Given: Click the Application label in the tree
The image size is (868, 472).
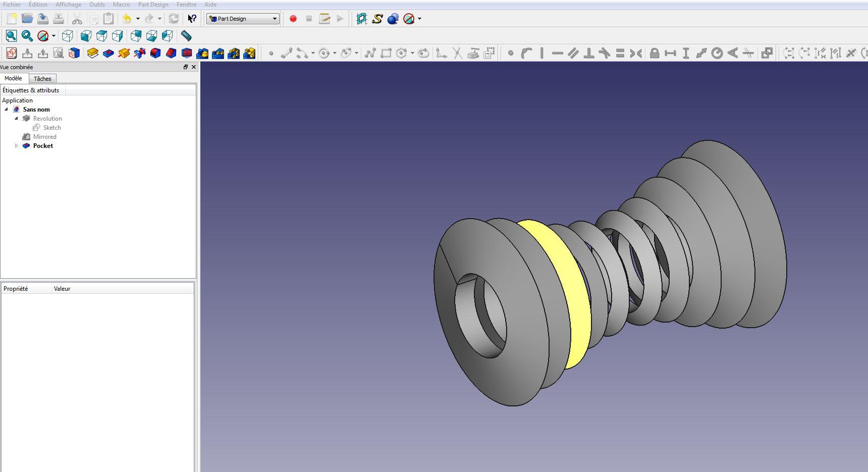Looking at the screenshot, I should coord(17,100).
